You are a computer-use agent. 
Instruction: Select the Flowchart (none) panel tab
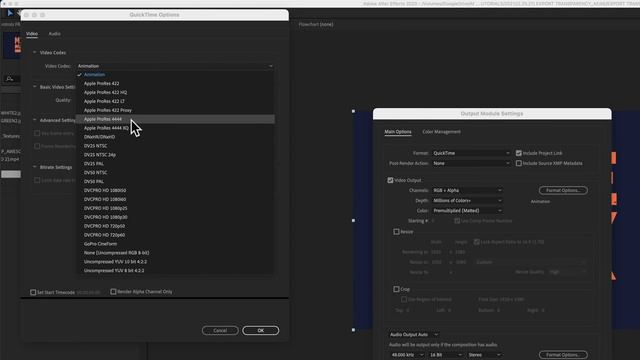tap(316, 24)
